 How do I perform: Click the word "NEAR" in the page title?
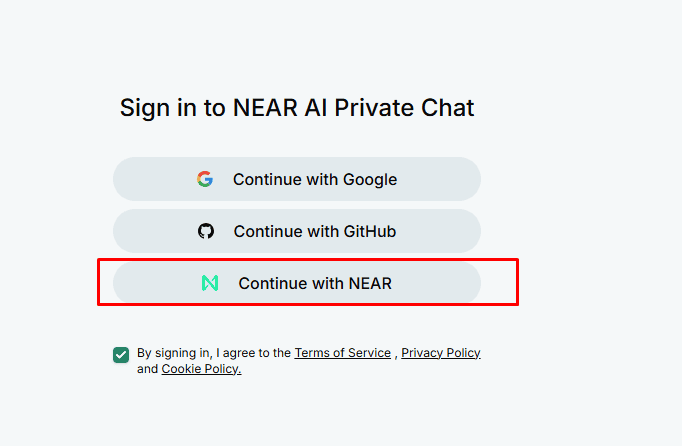pos(265,108)
